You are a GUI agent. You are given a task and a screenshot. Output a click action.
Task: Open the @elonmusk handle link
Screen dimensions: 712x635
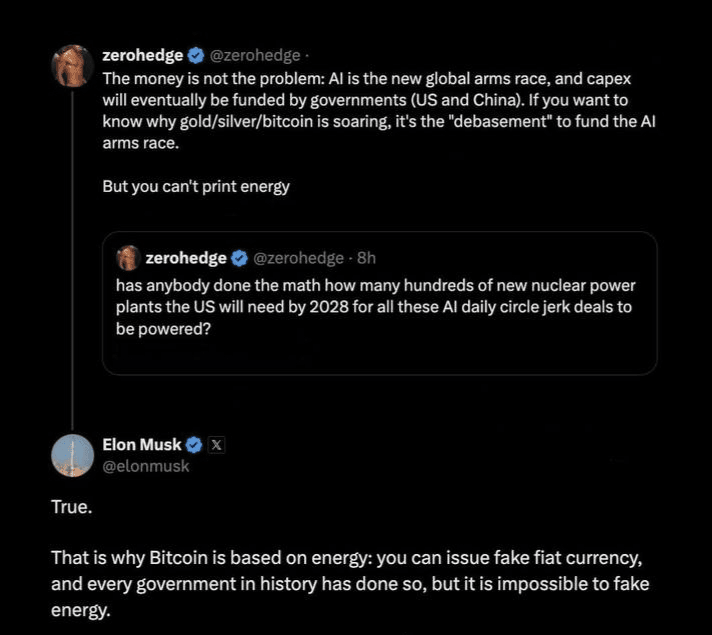click(x=146, y=465)
